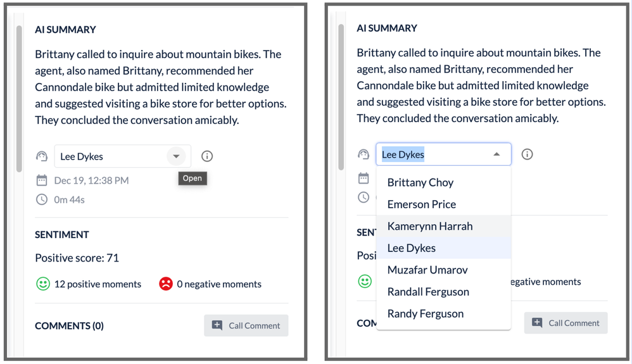Click the agent headset icon in left panel
The height and width of the screenshot is (364, 632).
[42, 156]
